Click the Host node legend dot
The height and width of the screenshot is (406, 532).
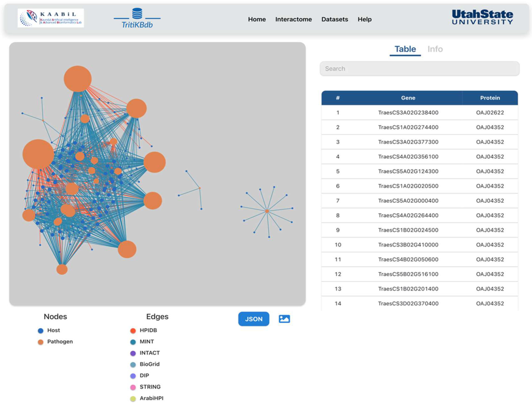pyautogui.click(x=41, y=331)
